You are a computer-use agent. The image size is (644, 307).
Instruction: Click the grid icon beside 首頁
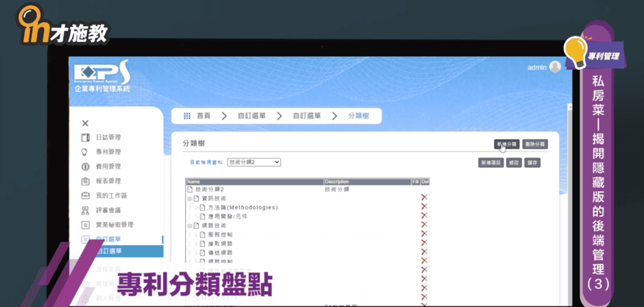(187, 116)
